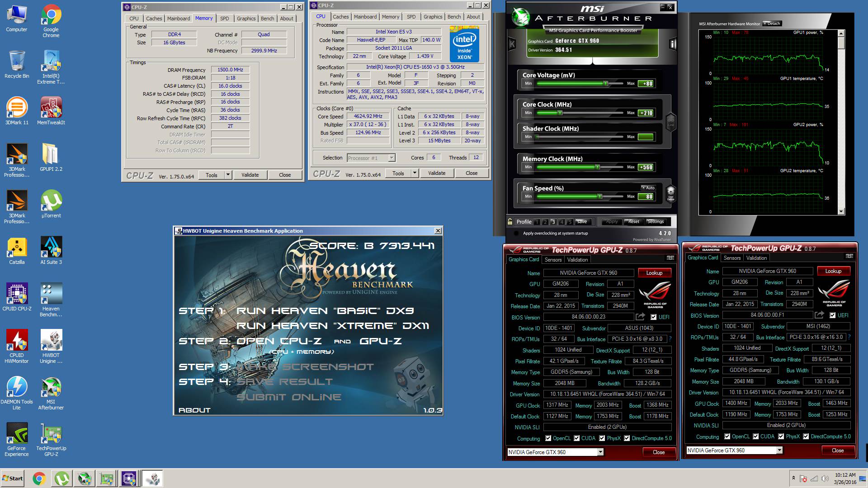Select profile slot 3 in Afterburner
The height and width of the screenshot is (488, 868).
pyautogui.click(x=553, y=222)
